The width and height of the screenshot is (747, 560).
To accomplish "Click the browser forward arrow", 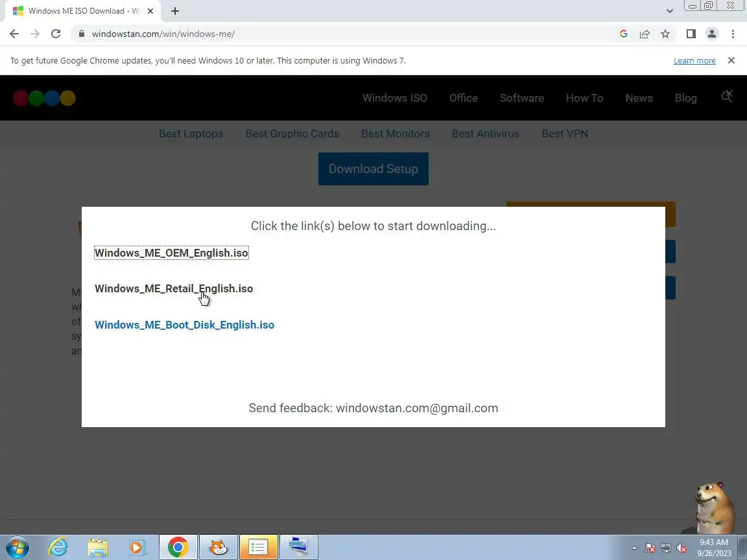I will click(35, 34).
